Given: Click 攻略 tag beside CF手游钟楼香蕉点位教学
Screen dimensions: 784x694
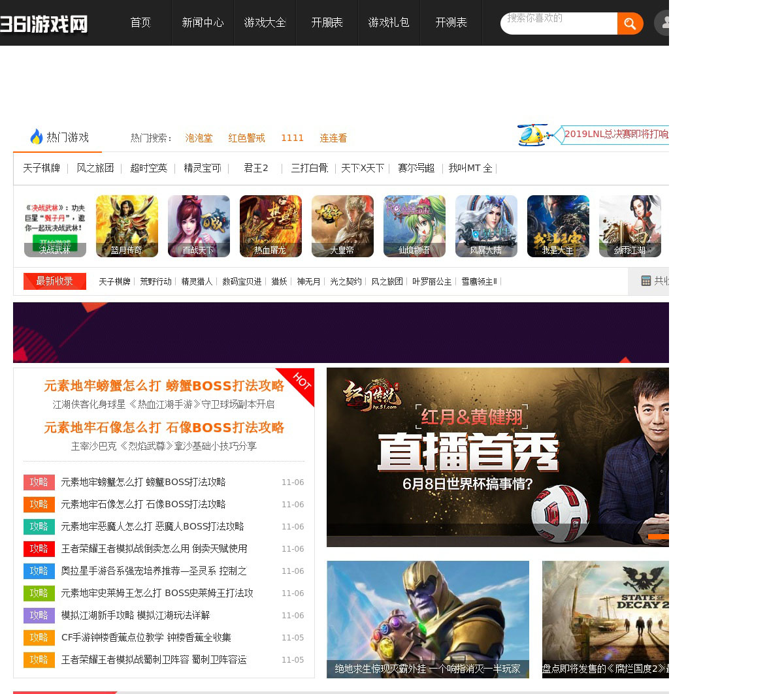Looking at the screenshot, I should point(39,637).
